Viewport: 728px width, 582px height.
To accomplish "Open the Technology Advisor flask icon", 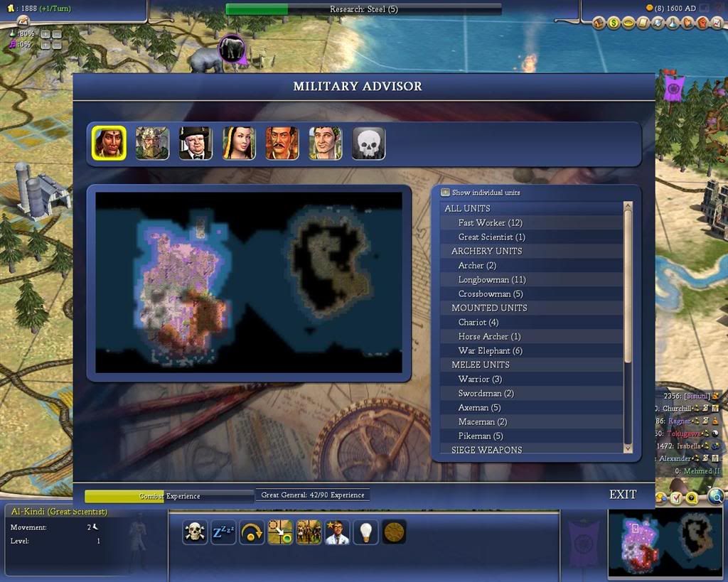I will (673, 22).
